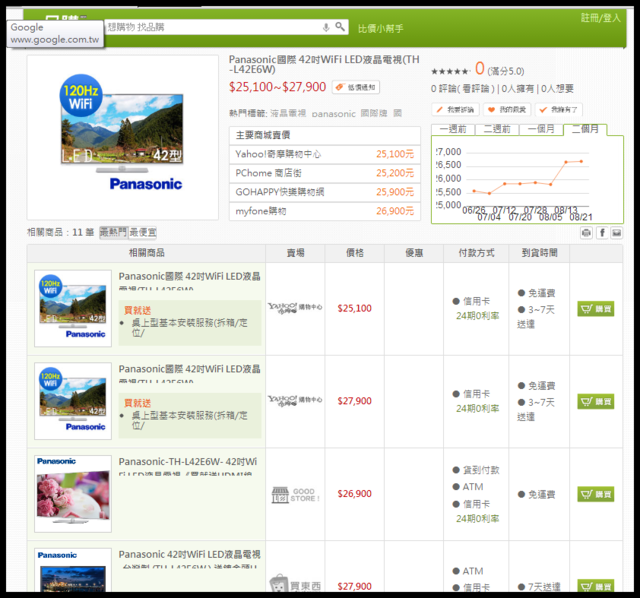Open myfone購物 26,900元 row
This screenshot has width=640, height=598.
(x=325, y=211)
